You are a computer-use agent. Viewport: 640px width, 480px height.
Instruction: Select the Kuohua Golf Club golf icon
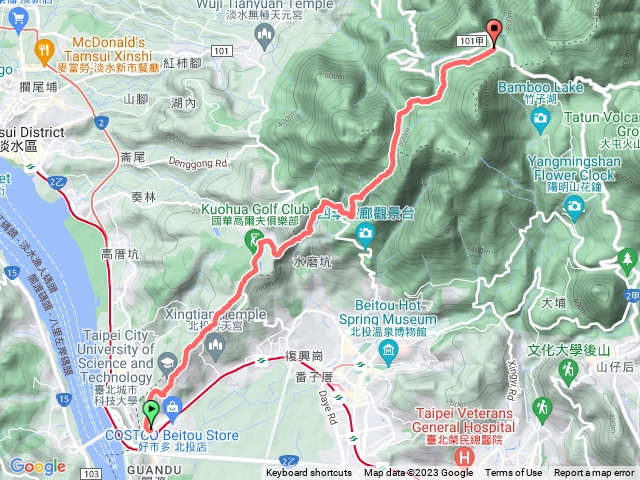pos(254,240)
